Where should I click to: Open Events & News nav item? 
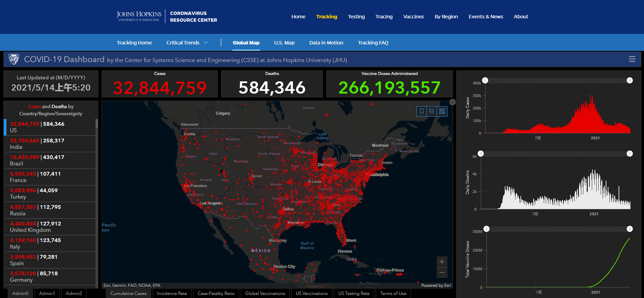coord(486,17)
